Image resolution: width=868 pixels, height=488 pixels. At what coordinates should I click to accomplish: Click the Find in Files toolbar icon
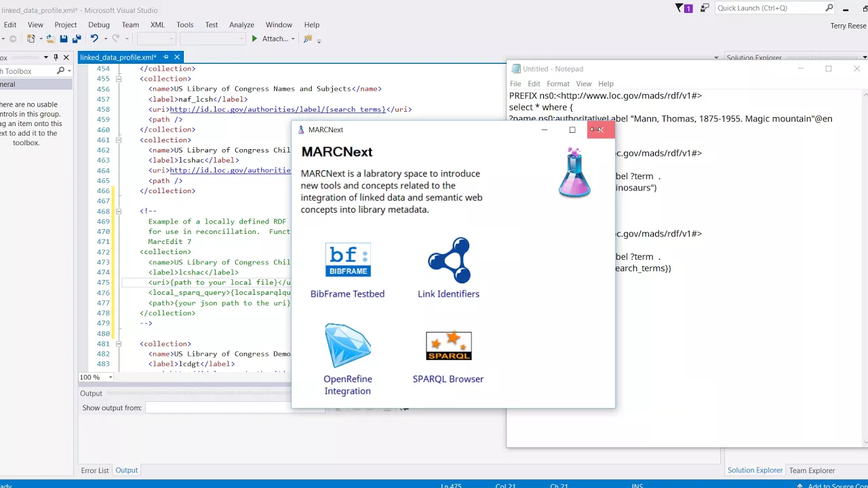pos(309,39)
